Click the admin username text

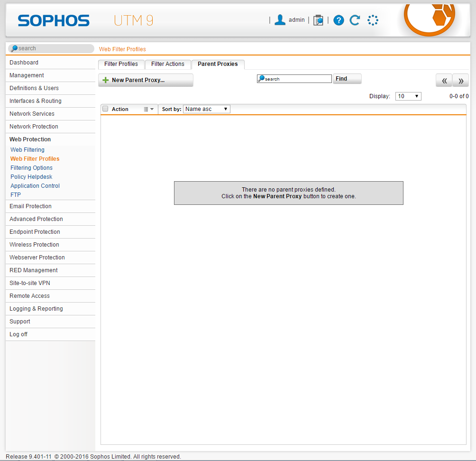[x=297, y=20]
